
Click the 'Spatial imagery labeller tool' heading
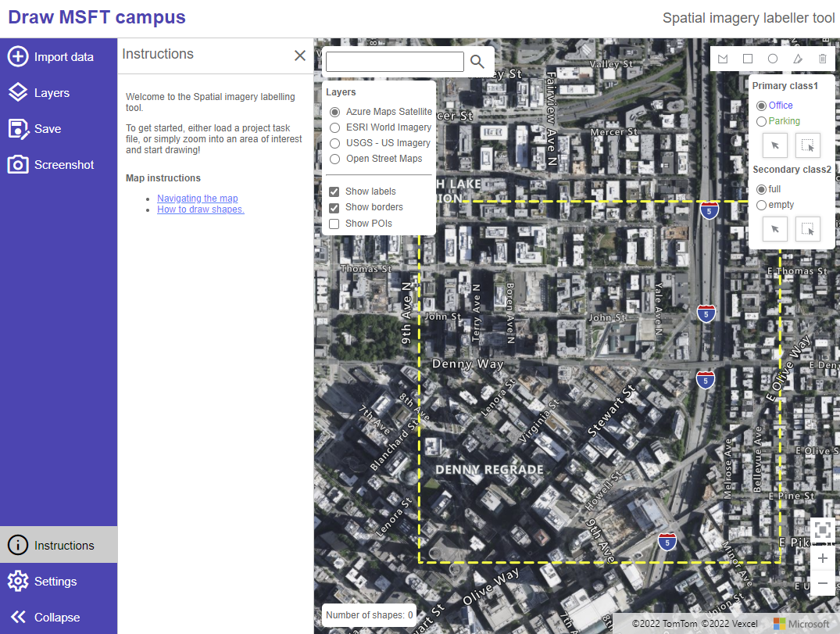pyautogui.click(x=749, y=18)
